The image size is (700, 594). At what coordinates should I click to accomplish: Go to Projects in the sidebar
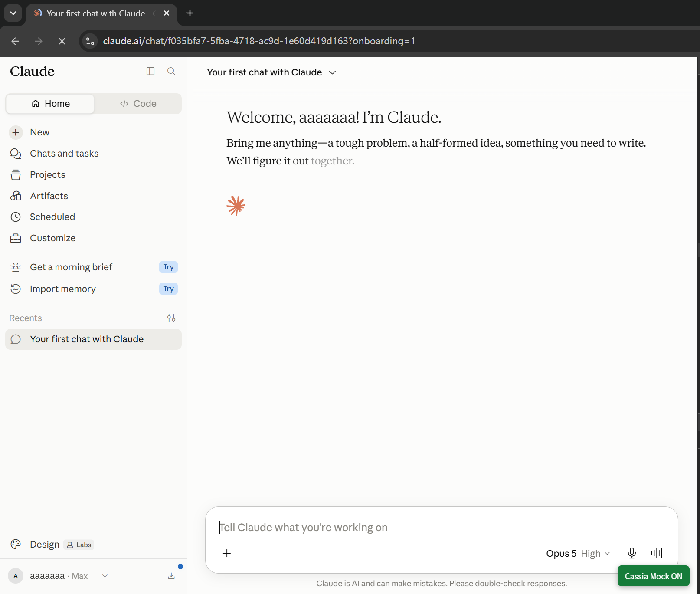93,175
